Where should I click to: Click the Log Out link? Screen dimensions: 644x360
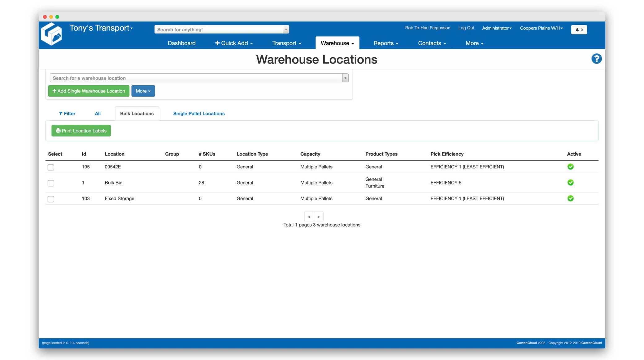coord(466,28)
